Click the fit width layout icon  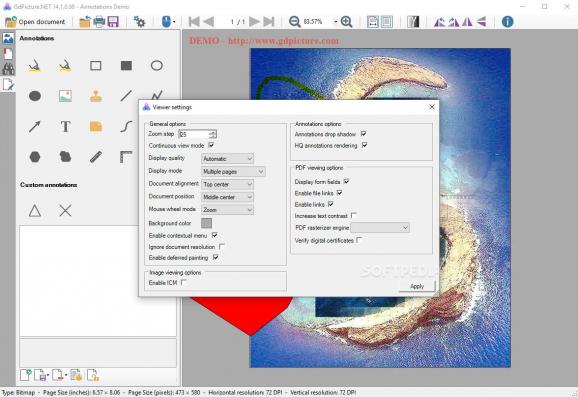tap(373, 22)
